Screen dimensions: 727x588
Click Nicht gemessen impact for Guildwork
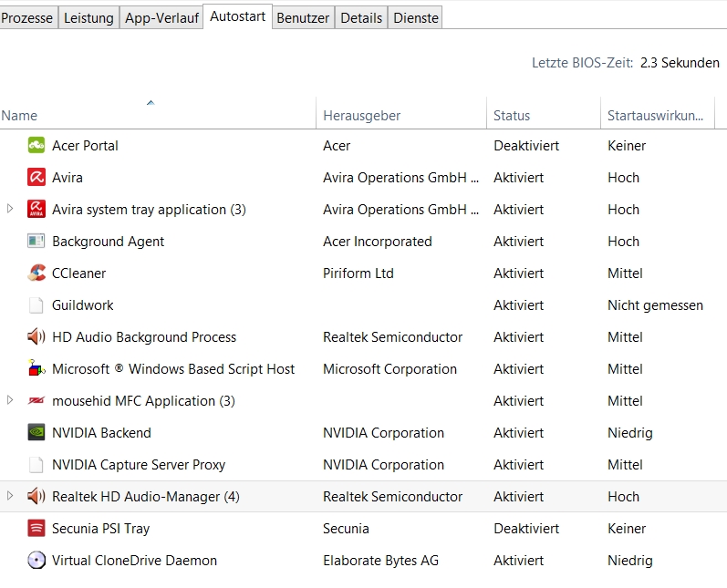[x=655, y=304]
